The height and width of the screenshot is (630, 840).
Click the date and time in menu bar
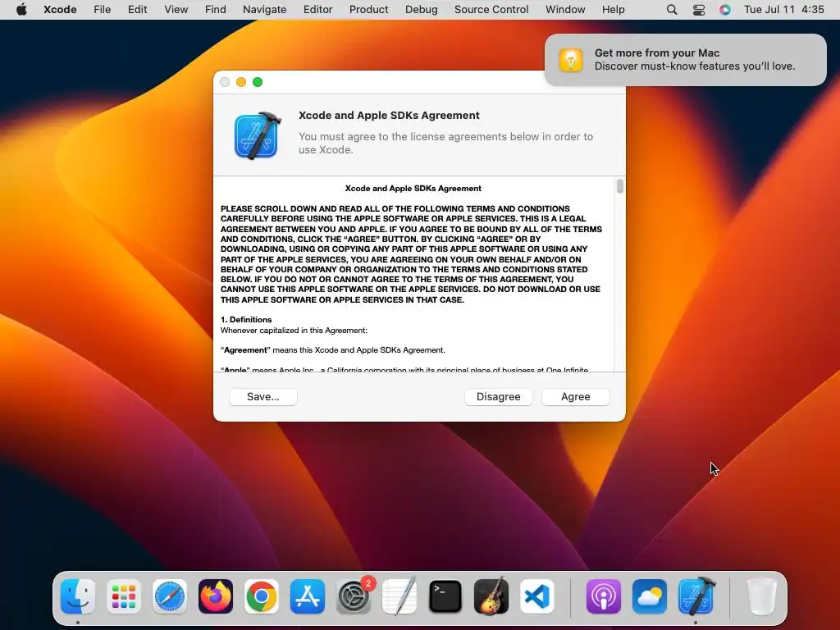point(783,9)
